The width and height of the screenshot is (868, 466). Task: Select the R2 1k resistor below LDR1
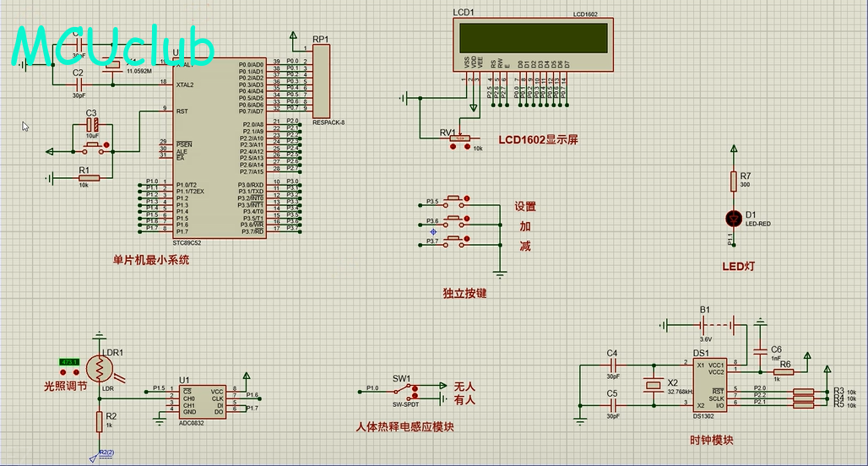tap(100, 421)
